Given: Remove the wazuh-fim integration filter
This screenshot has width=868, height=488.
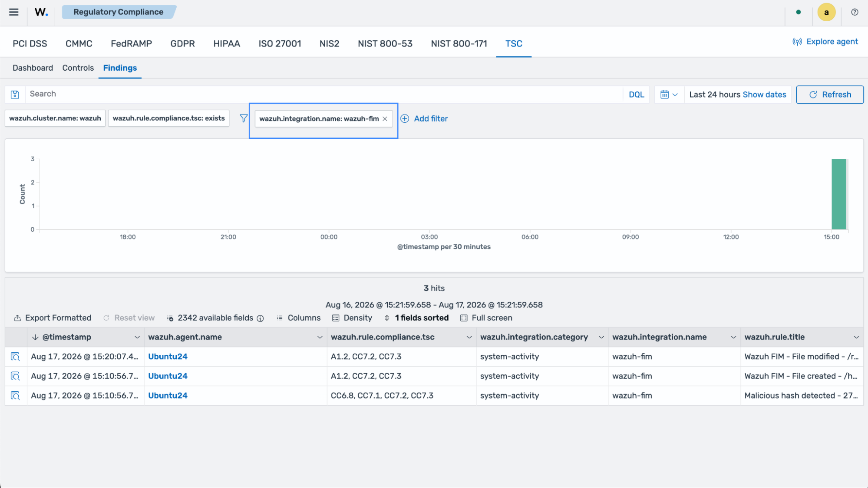Looking at the screenshot, I should click(385, 119).
